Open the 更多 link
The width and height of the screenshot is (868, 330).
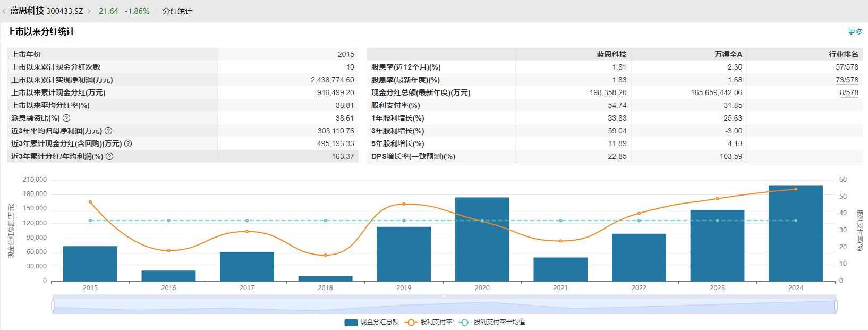pos(855,32)
